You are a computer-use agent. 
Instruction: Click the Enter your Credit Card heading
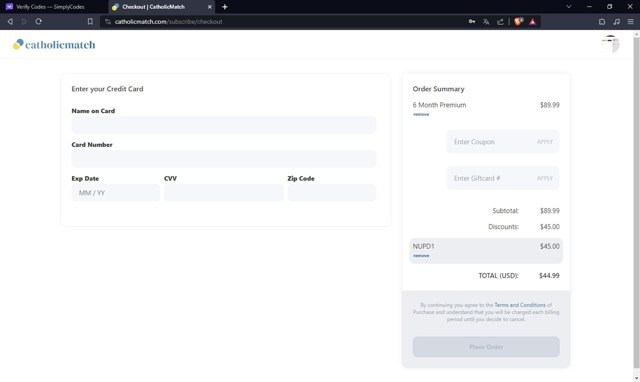[107, 89]
